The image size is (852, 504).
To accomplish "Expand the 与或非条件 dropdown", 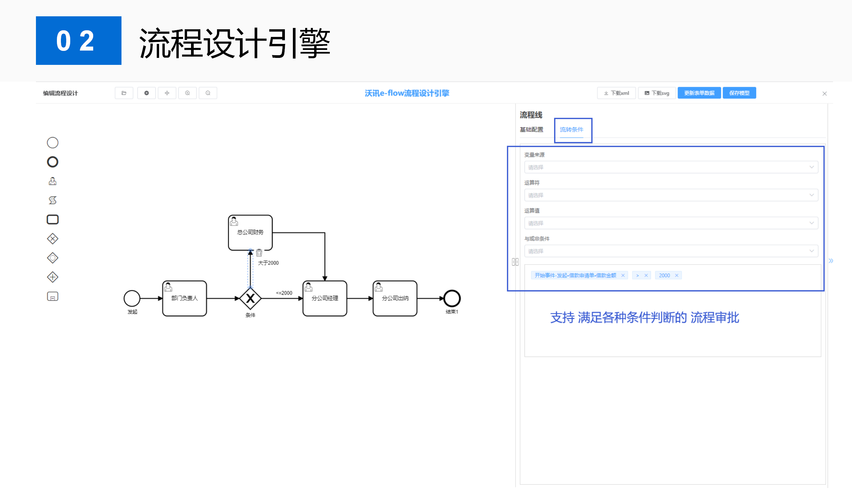I will click(x=671, y=251).
